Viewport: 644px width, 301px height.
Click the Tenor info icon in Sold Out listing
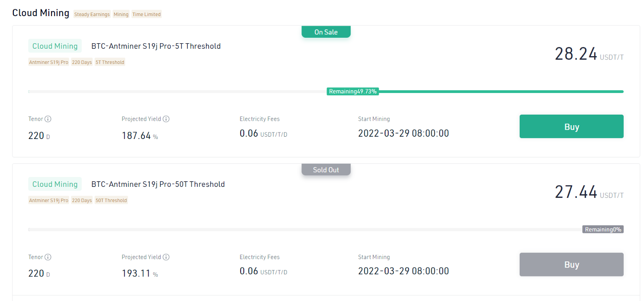[x=48, y=257]
